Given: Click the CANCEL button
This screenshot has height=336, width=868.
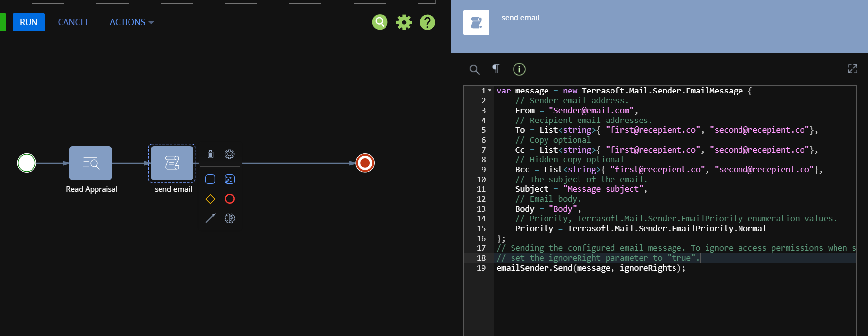Looking at the screenshot, I should tap(74, 22).
